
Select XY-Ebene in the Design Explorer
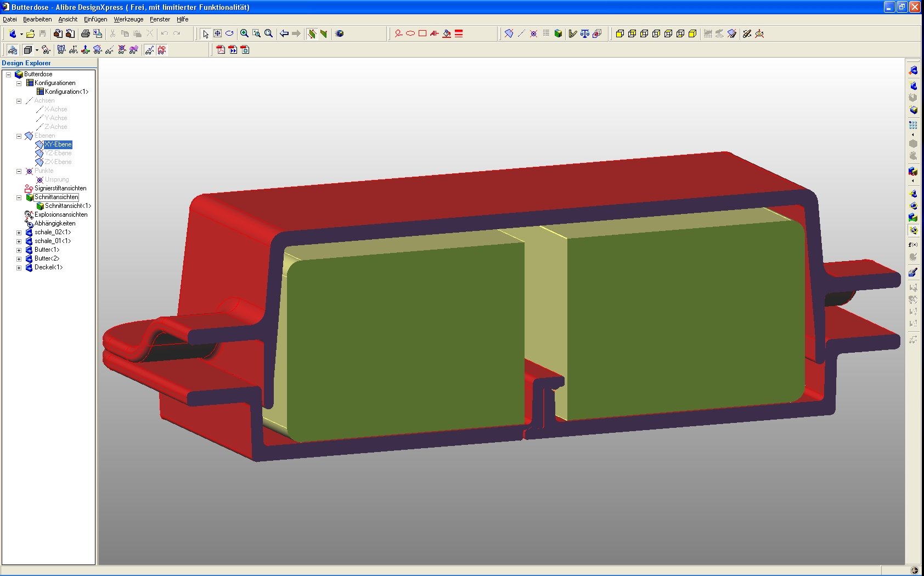(x=58, y=144)
